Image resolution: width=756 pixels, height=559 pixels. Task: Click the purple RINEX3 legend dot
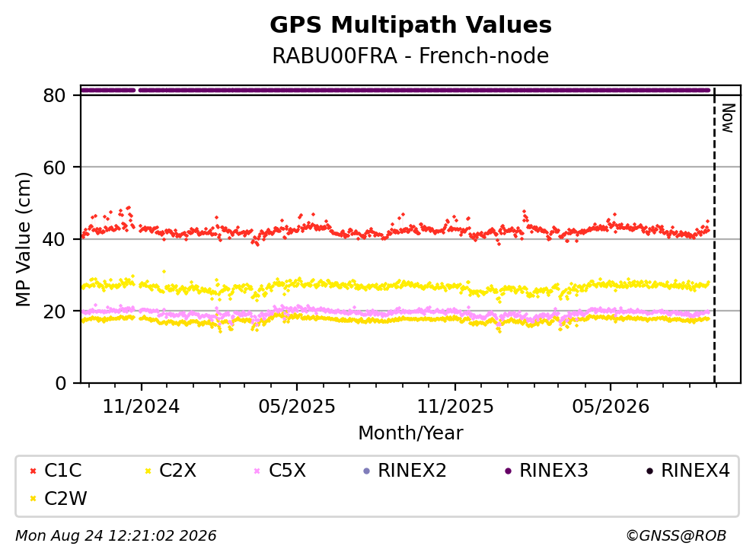pos(508,471)
